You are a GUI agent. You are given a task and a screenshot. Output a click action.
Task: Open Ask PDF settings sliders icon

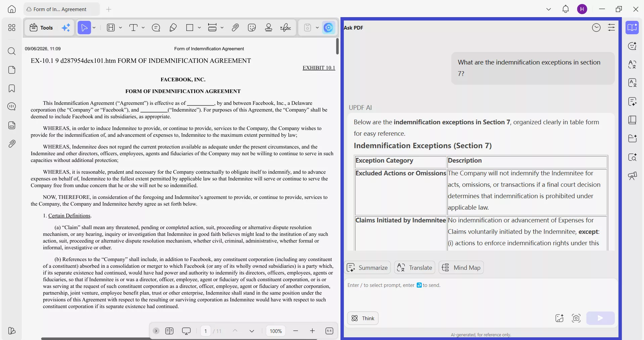pos(611,28)
